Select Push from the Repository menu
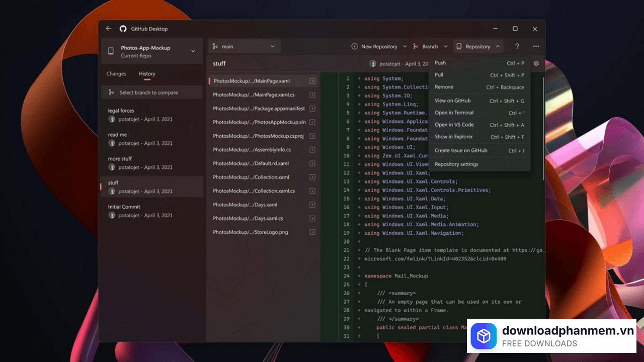The width and height of the screenshot is (644, 362). tap(440, 63)
